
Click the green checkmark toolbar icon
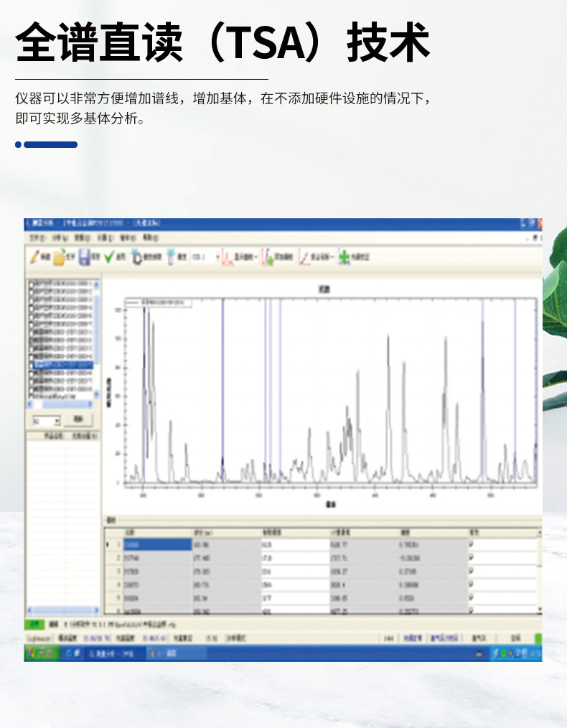(109, 256)
